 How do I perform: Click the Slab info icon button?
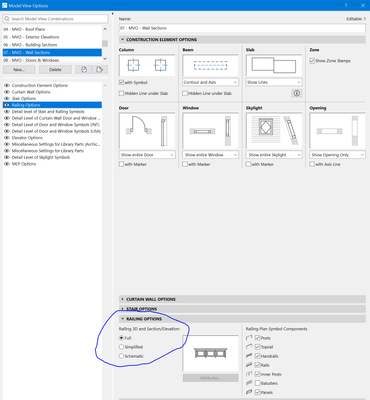(297, 93)
